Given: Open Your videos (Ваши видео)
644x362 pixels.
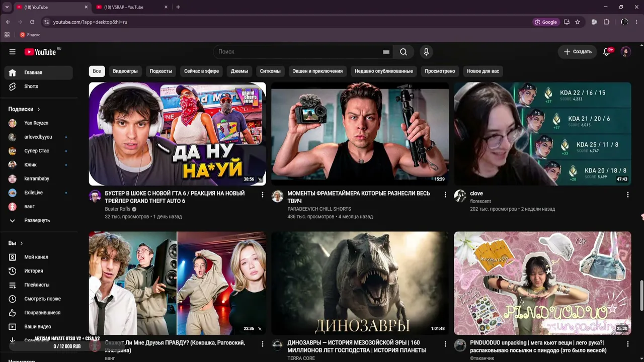Looking at the screenshot, I should pos(38,326).
